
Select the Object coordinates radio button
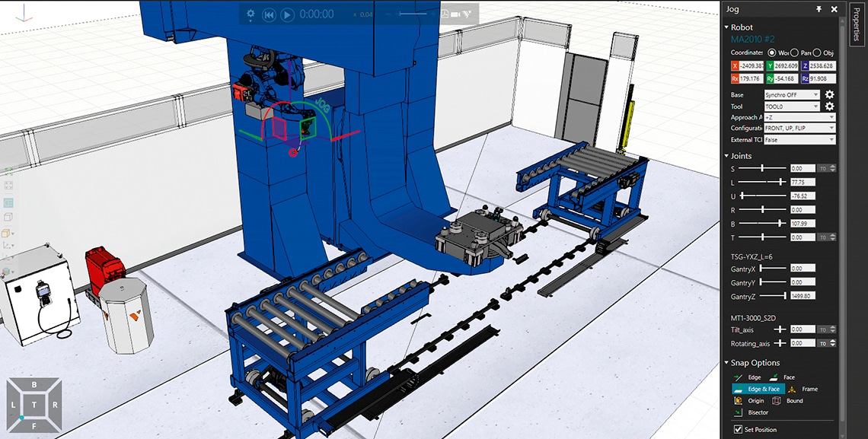pyautogui.click(x=817, y=52)
